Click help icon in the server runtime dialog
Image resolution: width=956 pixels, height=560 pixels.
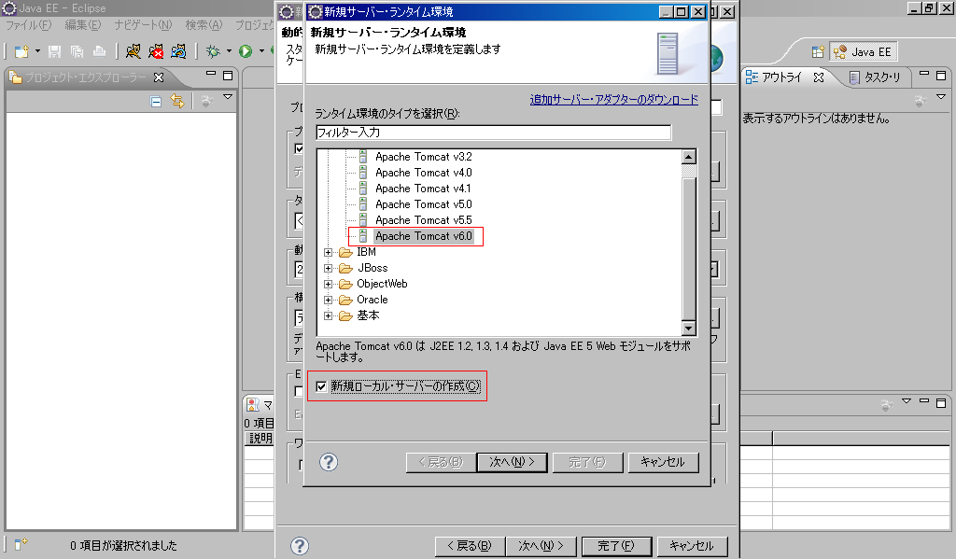329,462
